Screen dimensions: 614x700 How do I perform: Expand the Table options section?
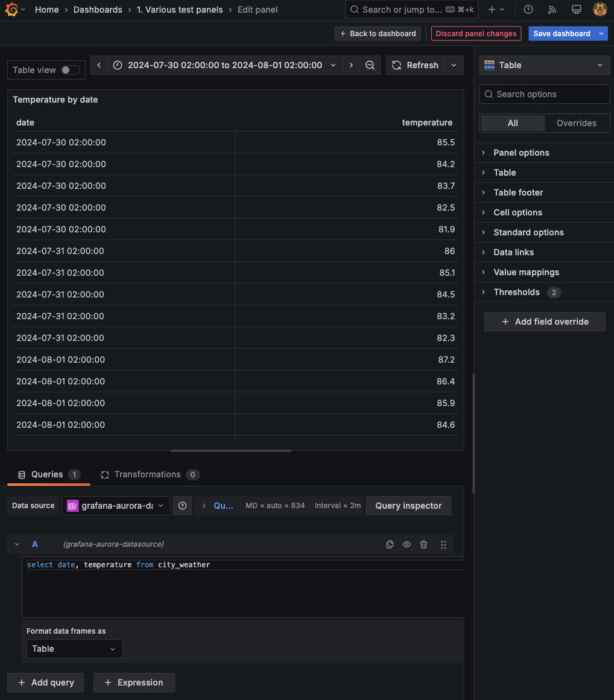(545, 173)
